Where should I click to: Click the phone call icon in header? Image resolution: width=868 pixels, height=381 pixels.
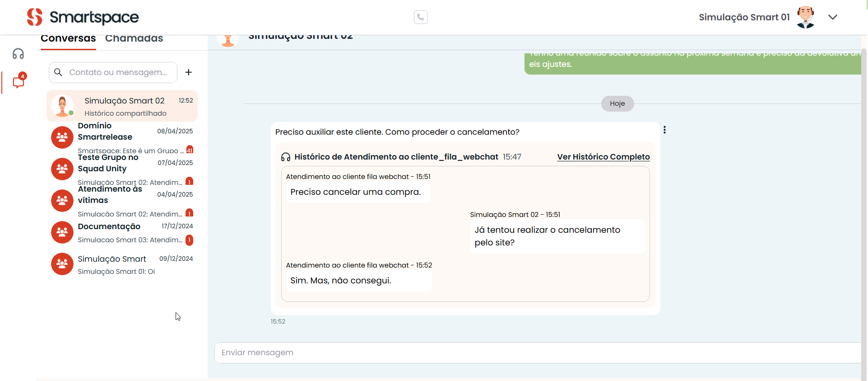click(420, 17)
